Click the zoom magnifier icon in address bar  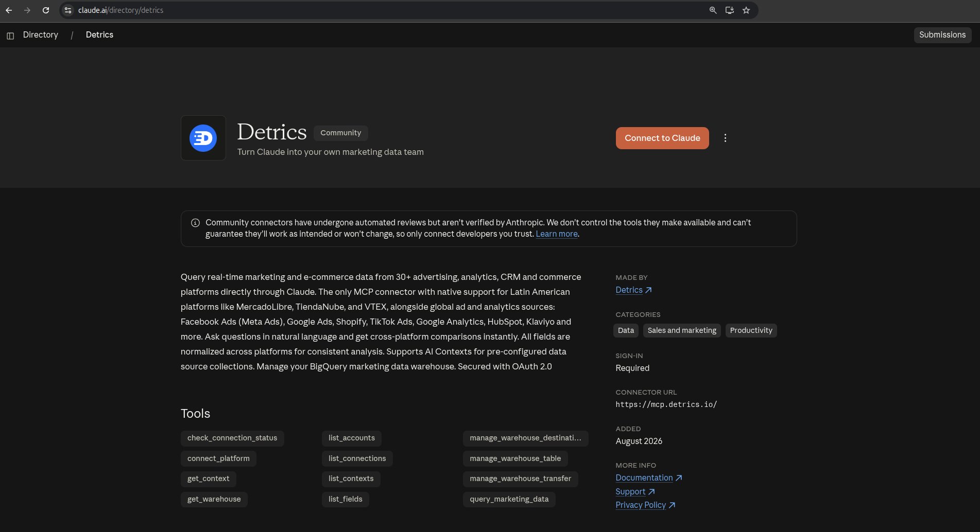[x=713, y=10]
